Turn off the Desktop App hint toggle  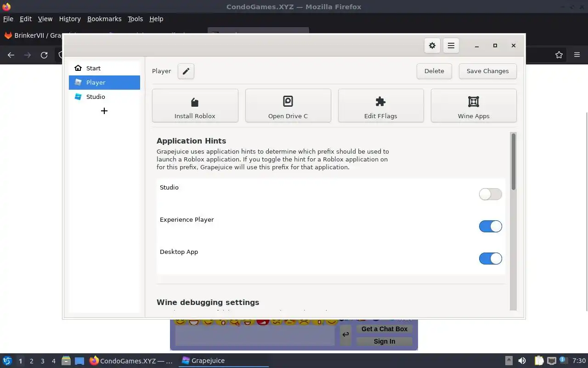[x=490, y=259]
